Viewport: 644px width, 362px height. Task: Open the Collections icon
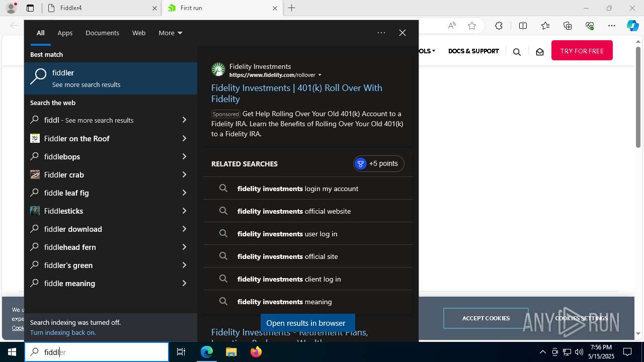(x=568, y=26)
